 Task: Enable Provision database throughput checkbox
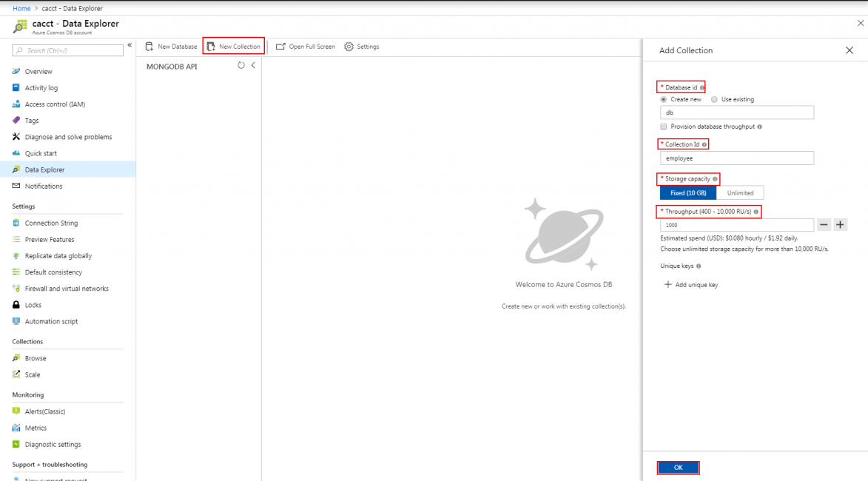click(x=663, y=127)
